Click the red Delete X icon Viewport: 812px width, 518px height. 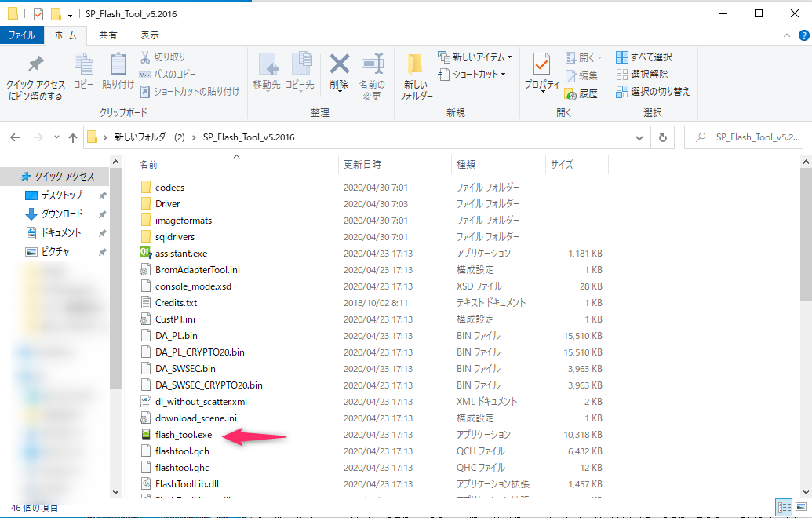point(339,64)
